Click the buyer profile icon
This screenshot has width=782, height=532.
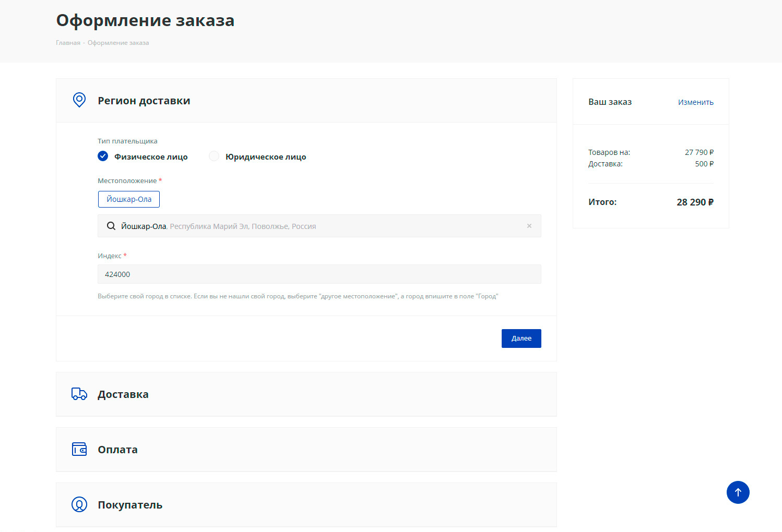pos(79,504)
